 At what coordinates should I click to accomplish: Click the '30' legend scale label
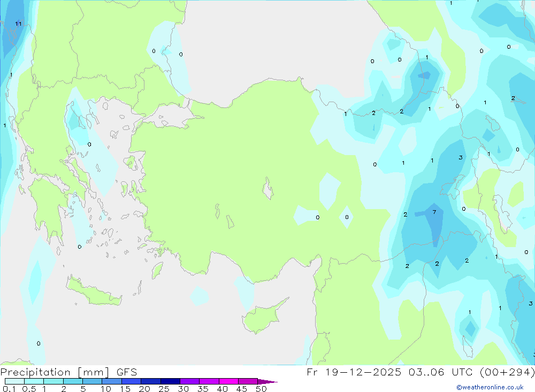pos(183,389)
